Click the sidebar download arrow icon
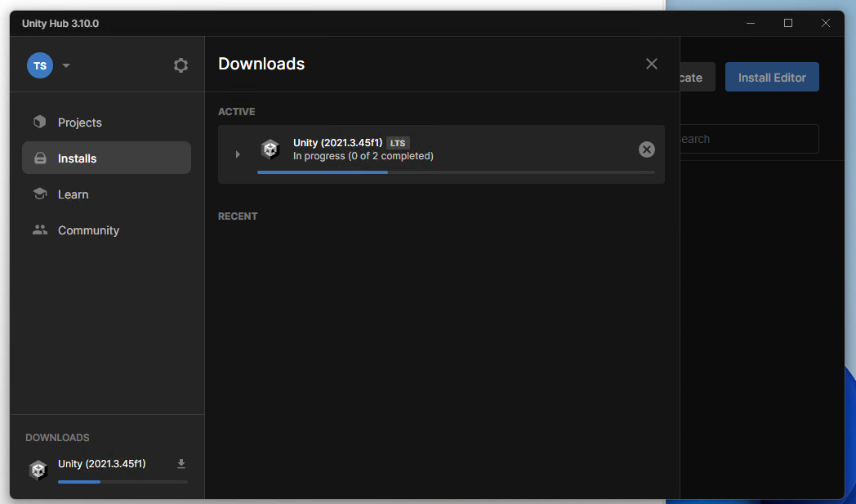The height and width of the screenshot is (504, 856). point(181,464)
